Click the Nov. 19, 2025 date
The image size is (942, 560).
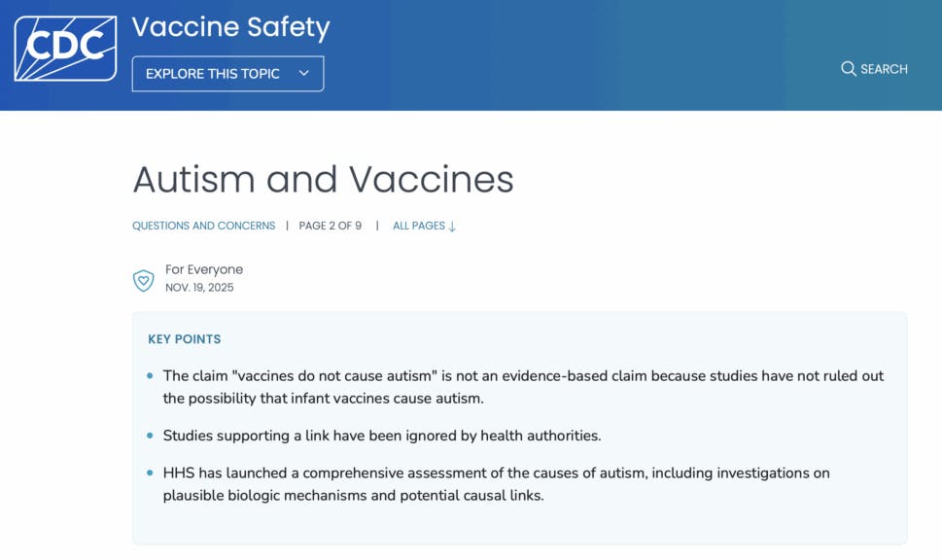[199, 288]
